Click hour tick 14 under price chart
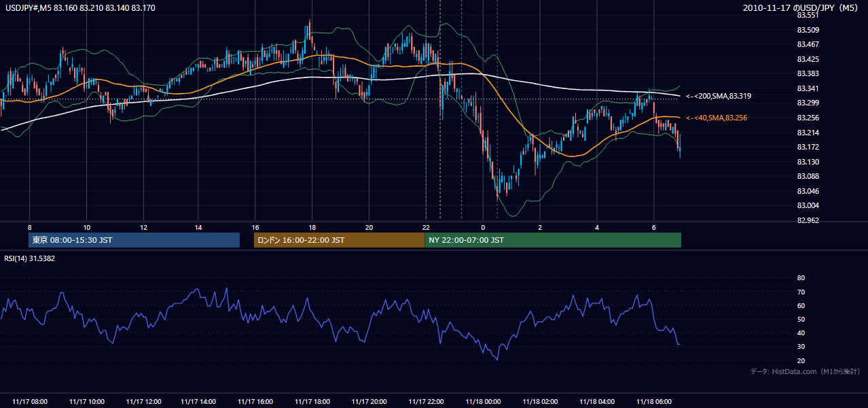 [198, 226]
